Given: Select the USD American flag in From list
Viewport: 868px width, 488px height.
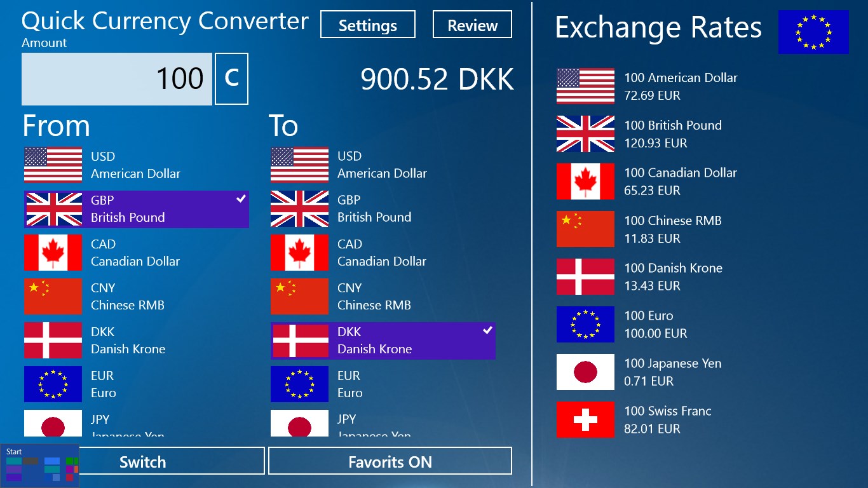Looking at the screenshot, I should click(53, 165).
